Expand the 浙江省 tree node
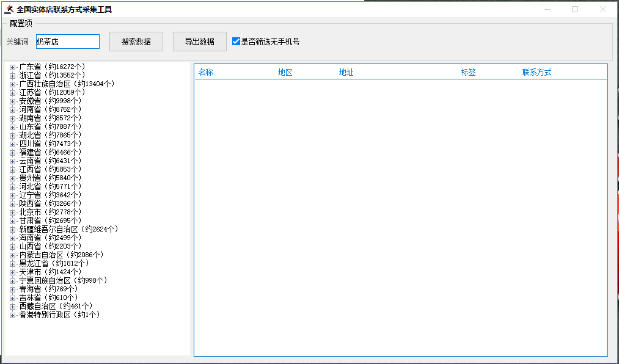The height and width of the screenshot is (364, 619). 12,75
